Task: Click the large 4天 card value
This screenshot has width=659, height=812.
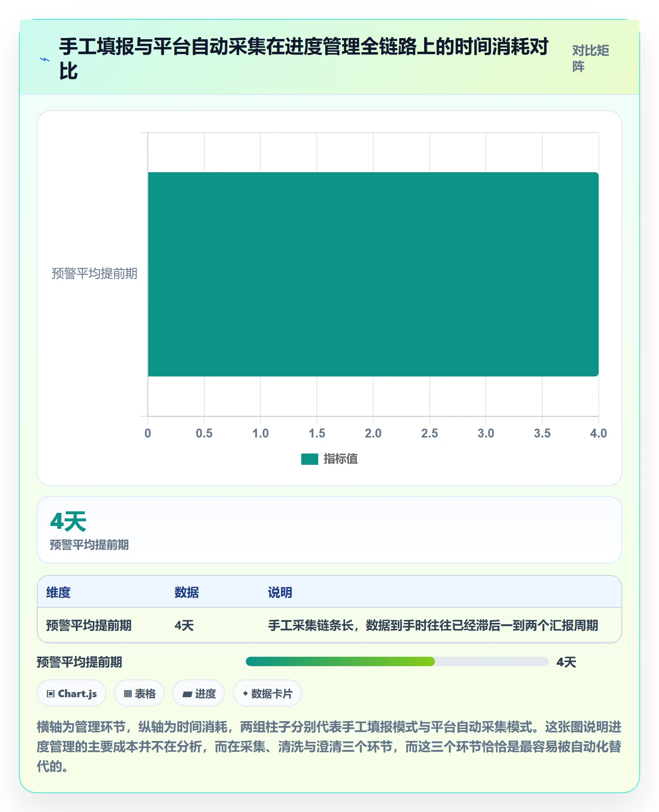Action: [x=68, y=522]
